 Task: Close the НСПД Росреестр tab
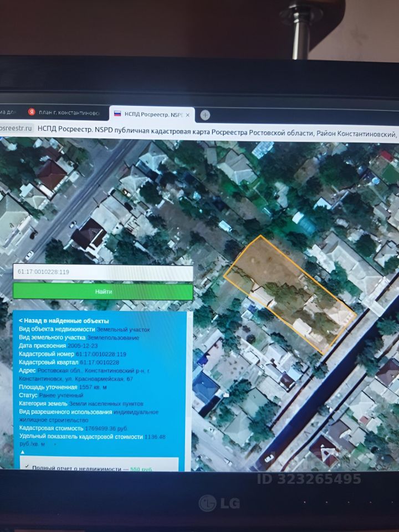pos(188,115)
